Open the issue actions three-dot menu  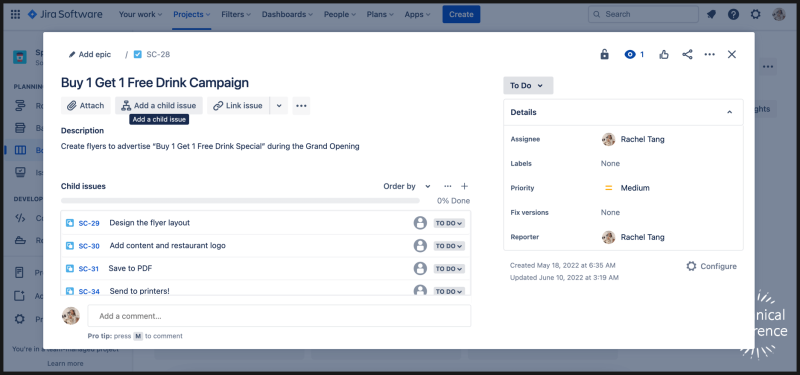[710, 54]
